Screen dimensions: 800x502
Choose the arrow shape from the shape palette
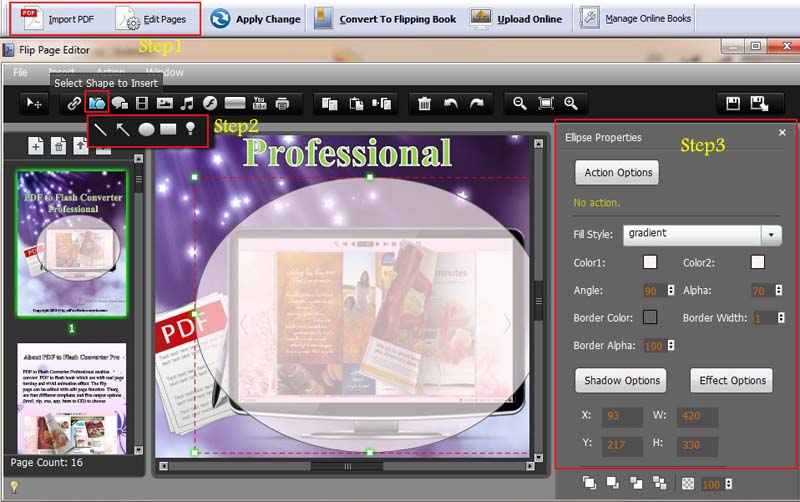(123, 130)
